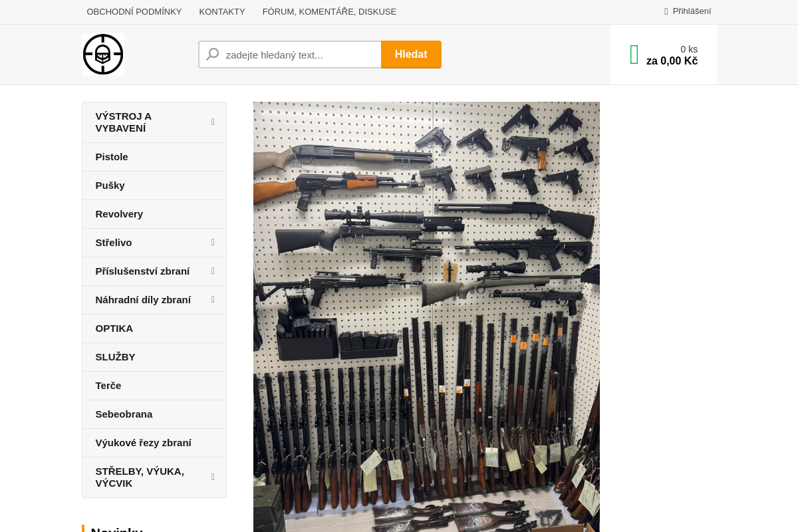Viewport: 798px width, 532px height.
Task: Open the shopping cart icon
Action: [x=634, y=55]
